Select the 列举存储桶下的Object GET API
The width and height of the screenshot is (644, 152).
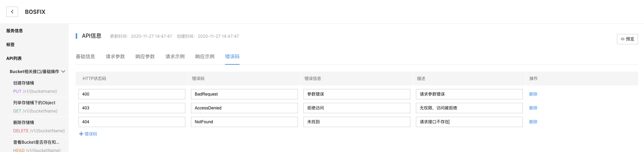(35, 107)
